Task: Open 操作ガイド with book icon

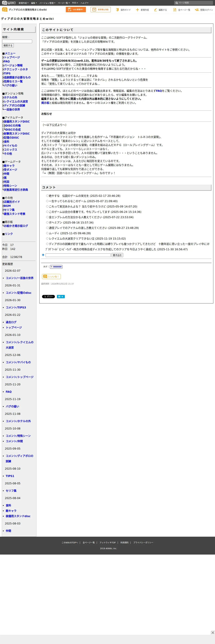Action: point(123,10)
